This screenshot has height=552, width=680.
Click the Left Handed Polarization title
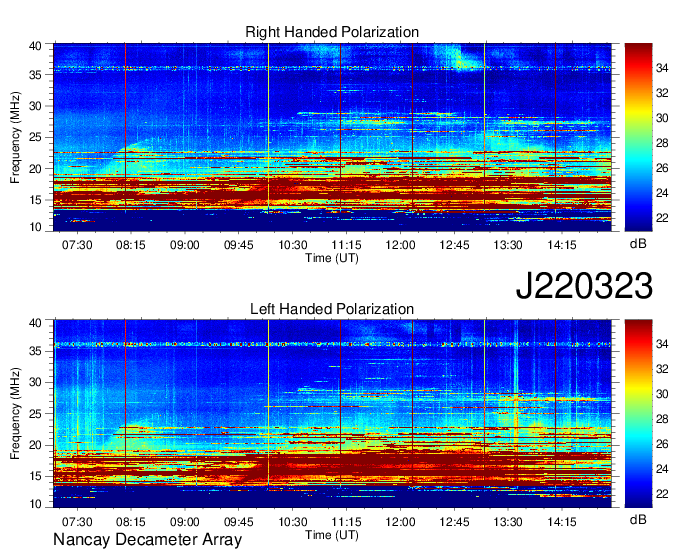[332, 309]
